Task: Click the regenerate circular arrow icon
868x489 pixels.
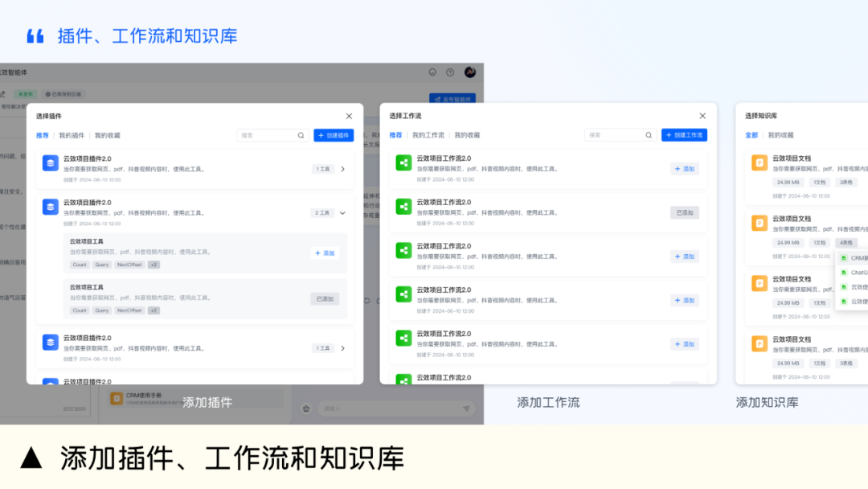Action: [x=367, y=301]
